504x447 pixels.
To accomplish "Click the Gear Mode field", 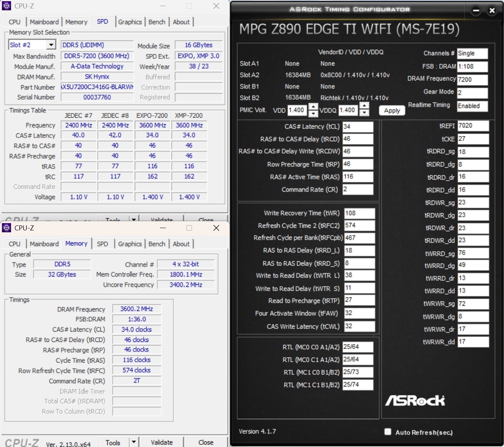I will pyautogui.click(x=473, y=93).
